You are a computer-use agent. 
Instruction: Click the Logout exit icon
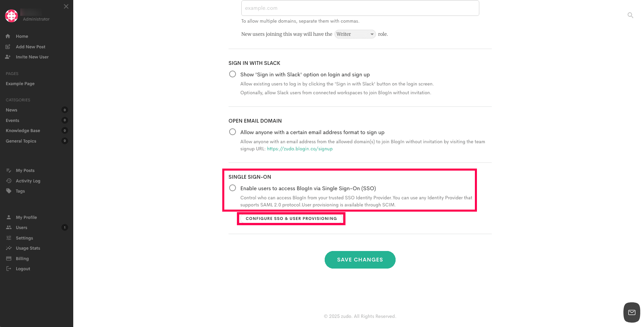(x=9, y=269)
